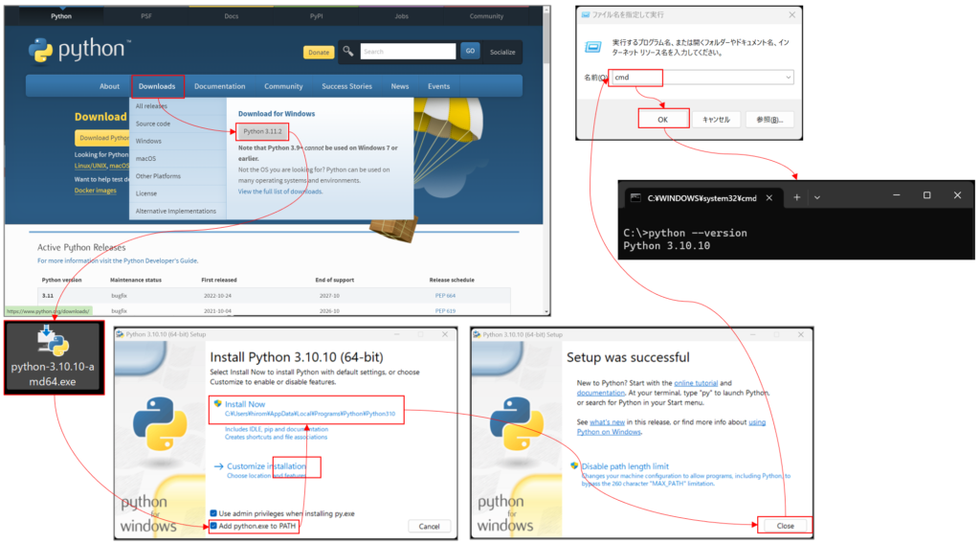The width and height of the screenshot is (980, 543).
Task: Click the Python icon in Setup successful title bar
Action: [x=477, y=334]
